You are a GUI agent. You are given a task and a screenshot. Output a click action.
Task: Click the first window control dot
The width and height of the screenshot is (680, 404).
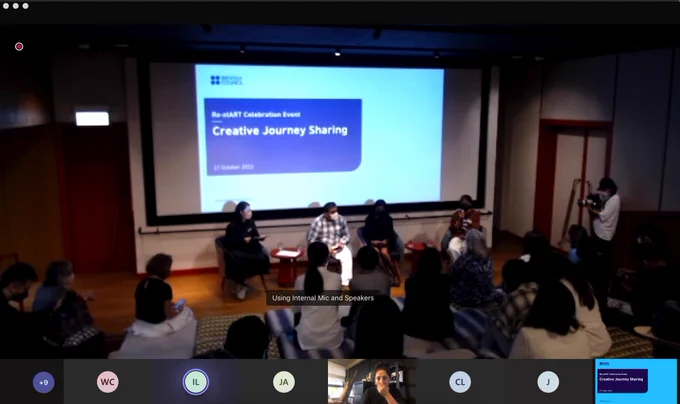(x=6, y=6)
